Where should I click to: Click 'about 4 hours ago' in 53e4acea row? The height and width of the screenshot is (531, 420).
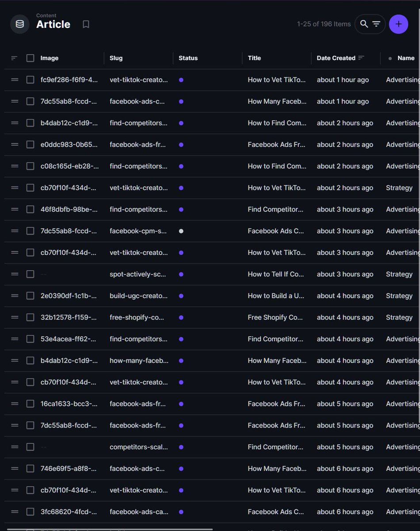(x=345, y=339)
